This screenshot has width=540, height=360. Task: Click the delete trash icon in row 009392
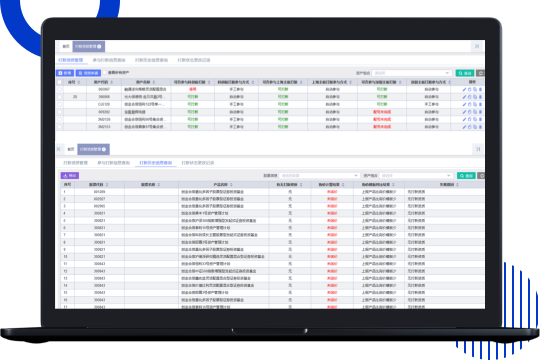point(480,112)
